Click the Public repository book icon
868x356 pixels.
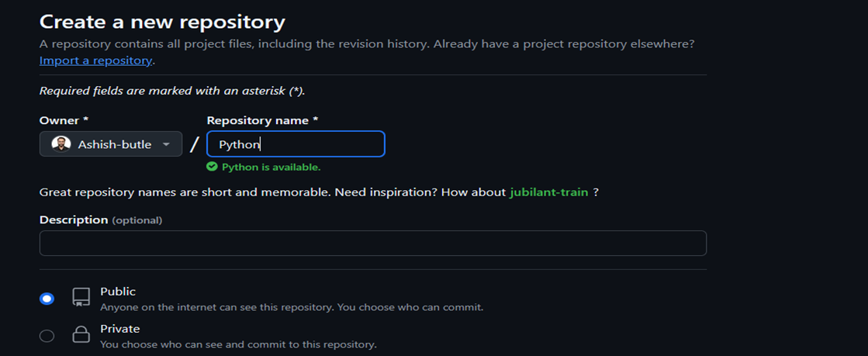click(81, 297)
